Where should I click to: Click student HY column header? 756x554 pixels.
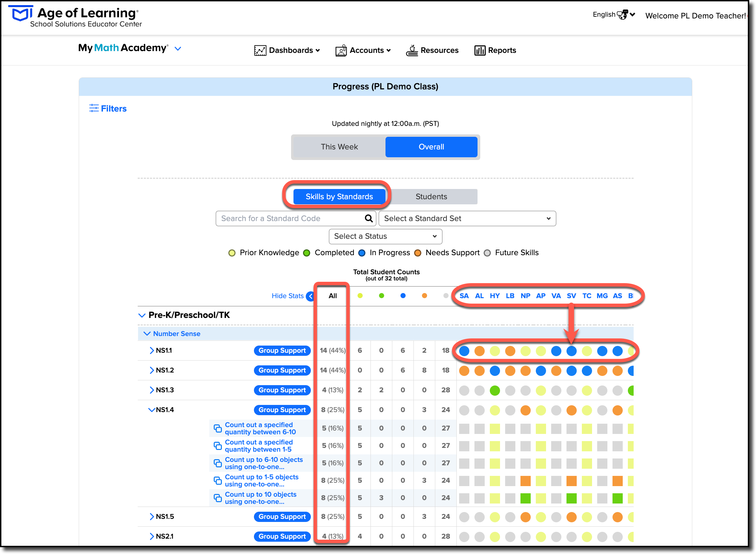click(x=495, y=296)
